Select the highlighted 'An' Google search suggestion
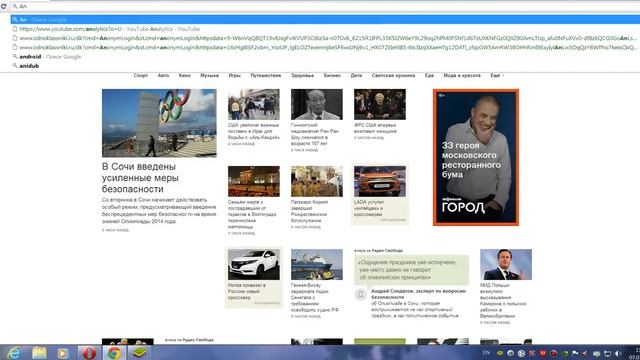The image size is (640, 360). coord(325,19)
